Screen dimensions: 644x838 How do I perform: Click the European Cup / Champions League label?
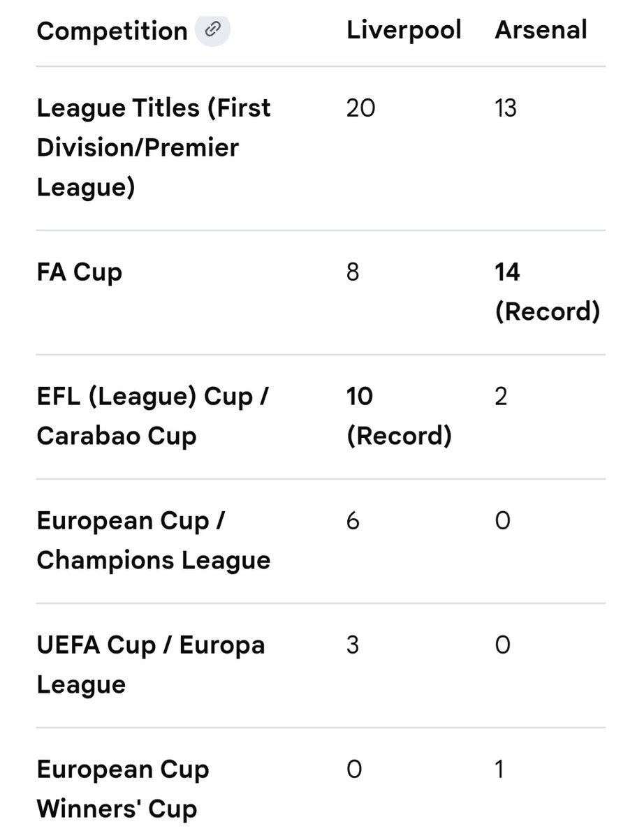point(154,541)
